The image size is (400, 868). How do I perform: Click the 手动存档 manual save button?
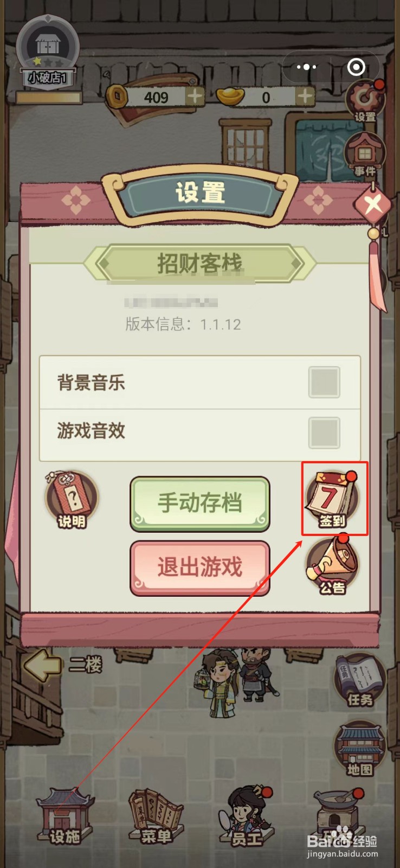pyautogui.click(x=200, y=504)
